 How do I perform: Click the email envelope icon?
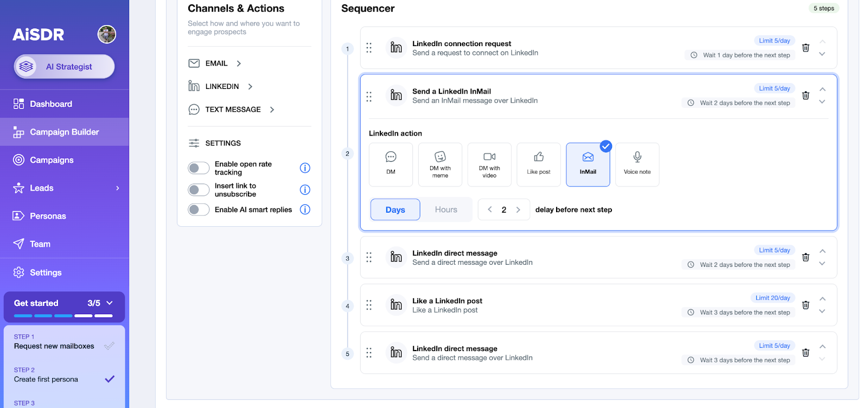click(x=194, y=63)
